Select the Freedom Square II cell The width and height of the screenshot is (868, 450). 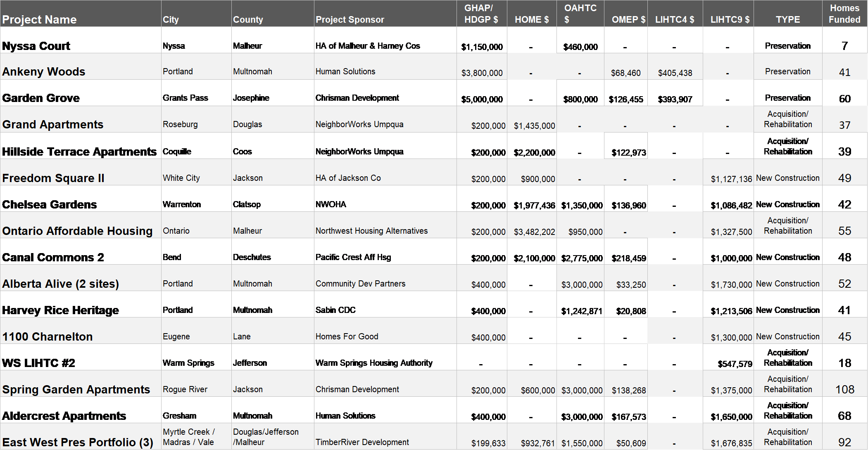[x=53, y=178]
